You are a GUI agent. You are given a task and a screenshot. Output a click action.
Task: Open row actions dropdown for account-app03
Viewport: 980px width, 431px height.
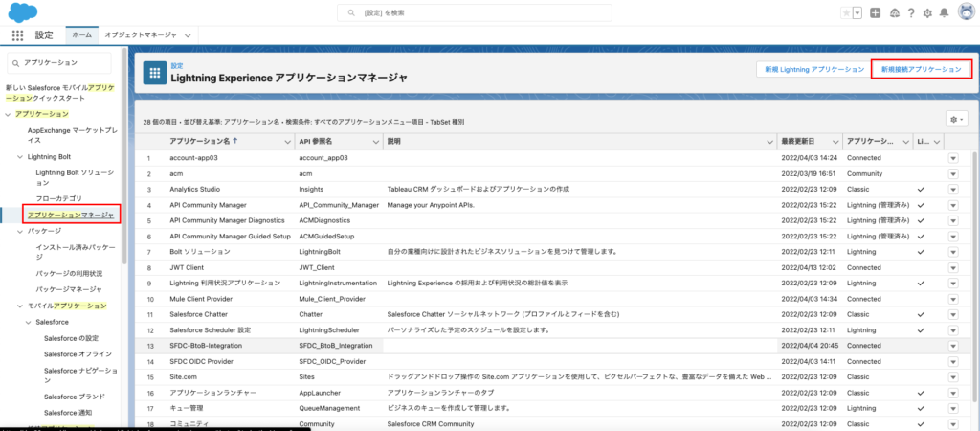coord(952,158)
